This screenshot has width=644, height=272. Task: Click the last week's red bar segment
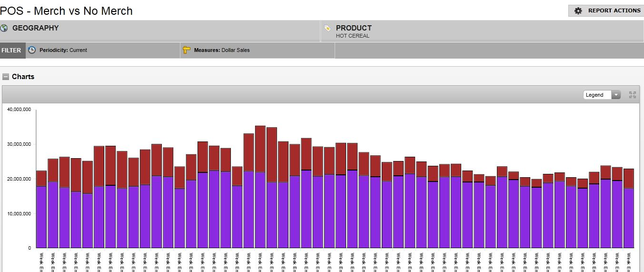628,179
